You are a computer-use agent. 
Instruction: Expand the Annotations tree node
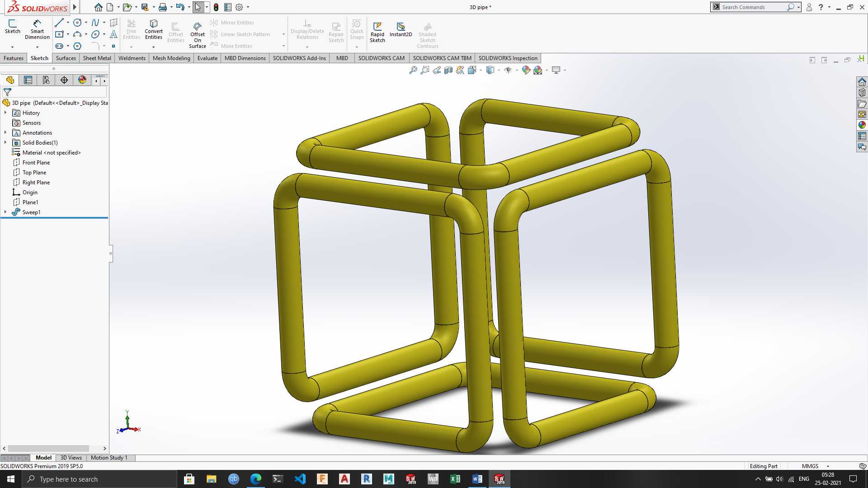click(x=5, y=132)
